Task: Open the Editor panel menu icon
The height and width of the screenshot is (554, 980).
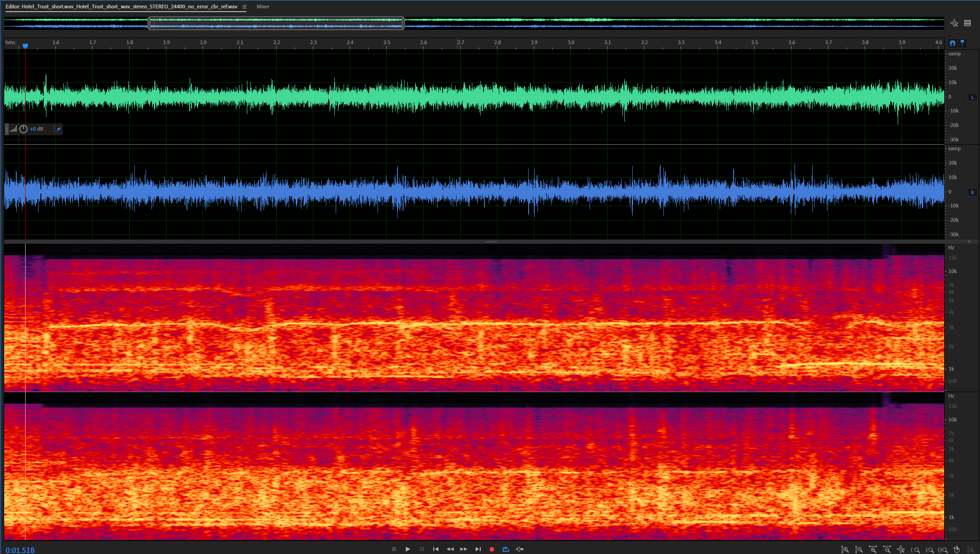Action: pyautogui.click(x=245, y=7)
